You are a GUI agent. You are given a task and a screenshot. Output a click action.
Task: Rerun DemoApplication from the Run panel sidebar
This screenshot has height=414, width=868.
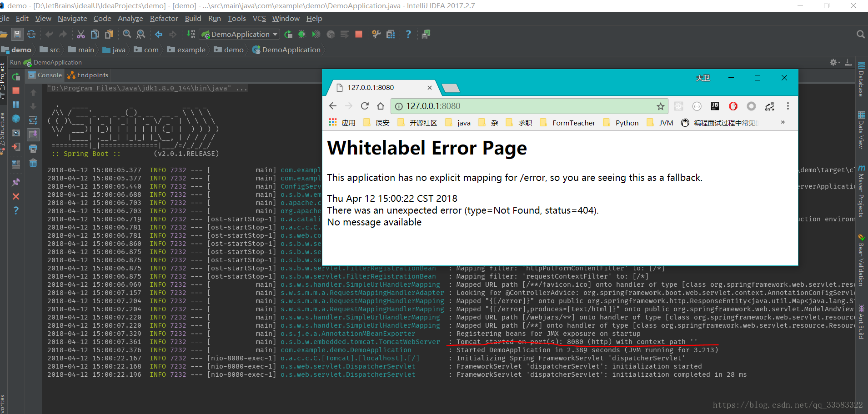pos(16,76)
